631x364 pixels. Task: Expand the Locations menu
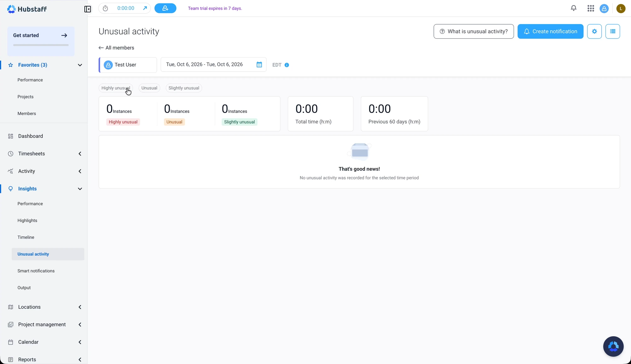[80, 307]
